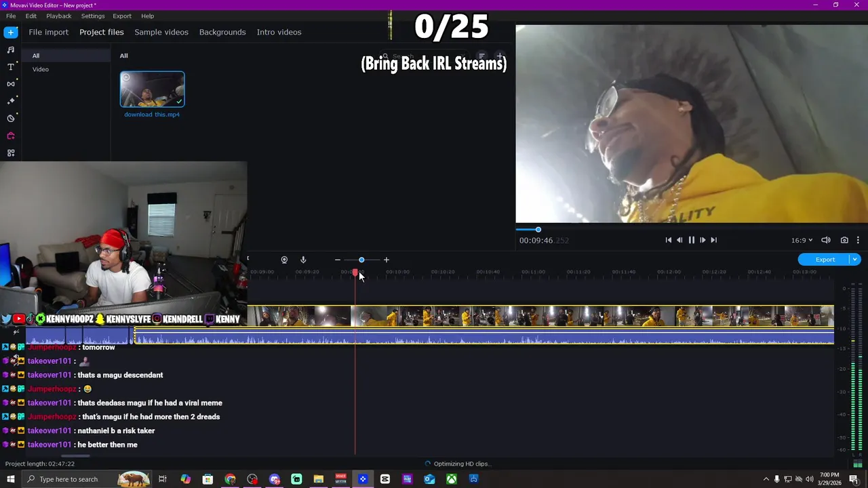Screen dimensions: 868x488
Task: Pause the preview playback
Action: [x=691, y=240]
